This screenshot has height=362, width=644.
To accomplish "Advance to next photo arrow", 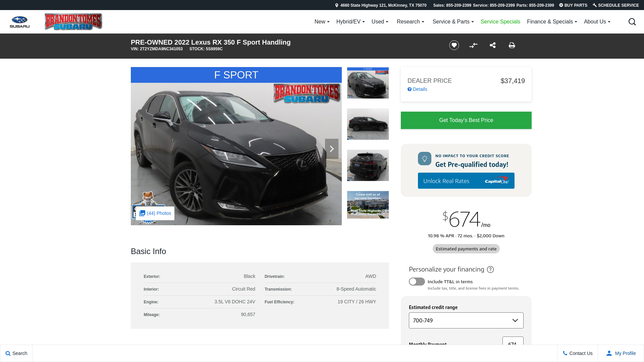I will tap(332, 149).
